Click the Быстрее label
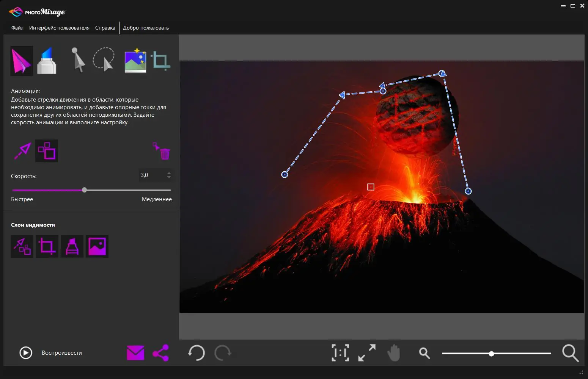Viewport: 588px width, 379px height. [x=22, y=199]
